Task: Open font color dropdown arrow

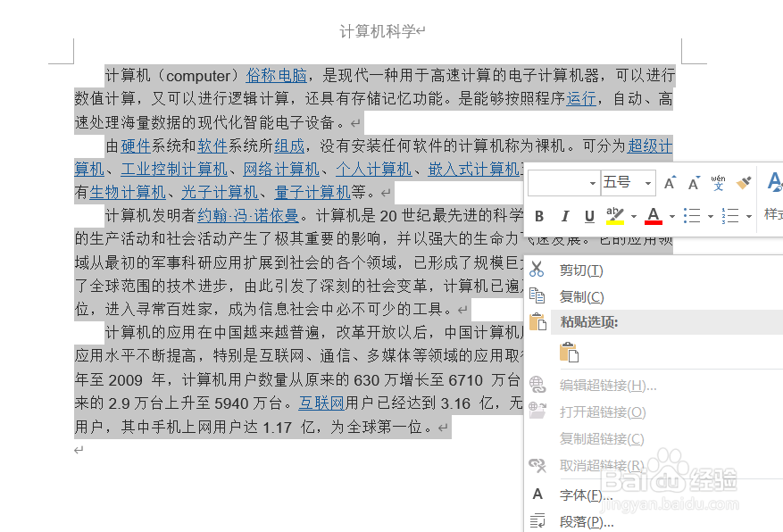Action: pyautogui.click(x=672, y=216)
